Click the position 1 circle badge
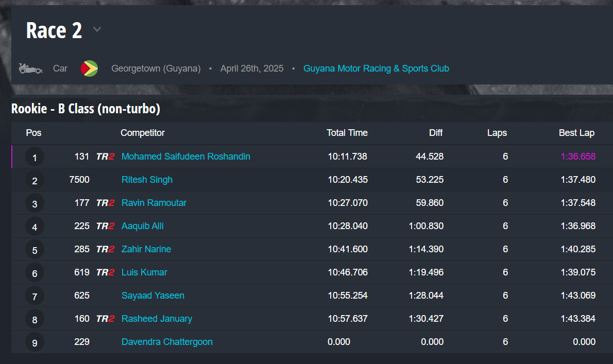The image size is (613, 364). 35,157
